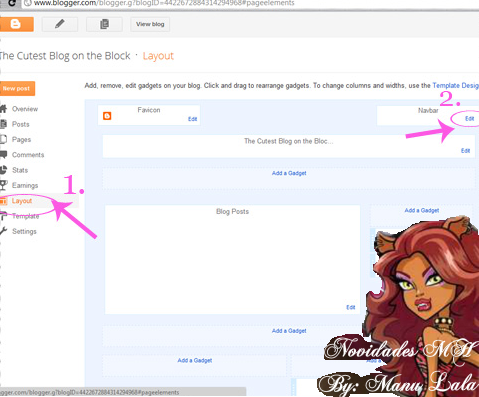Click the Comments speech bubble icon
This screenshot has height=397, width=479.
tap(3, 155)
